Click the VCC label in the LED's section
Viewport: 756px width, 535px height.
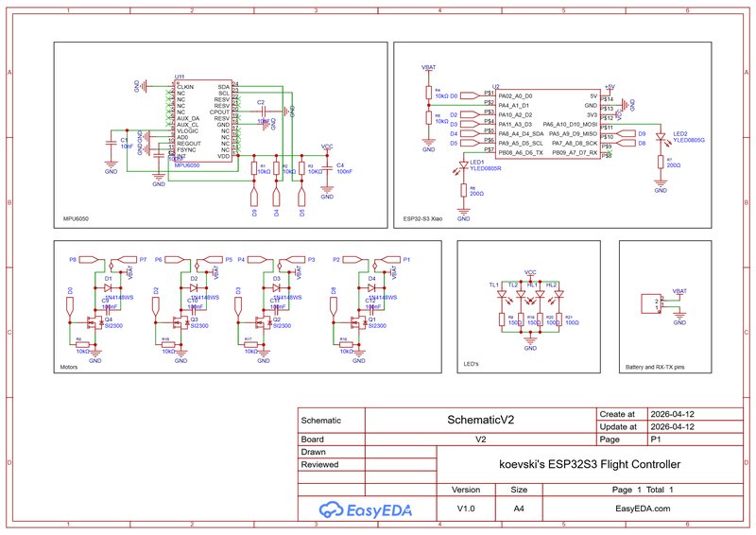[x=530, y=272]
